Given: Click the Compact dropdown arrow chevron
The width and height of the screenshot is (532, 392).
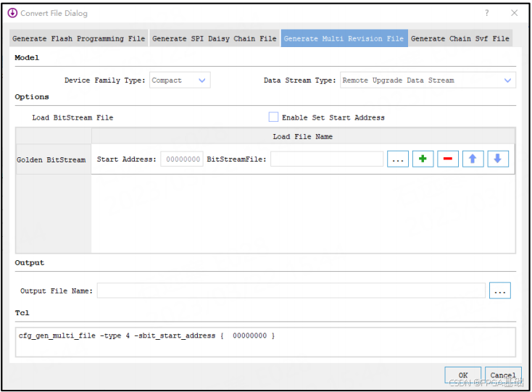Looking at the screenshot, I should [202, 80].
